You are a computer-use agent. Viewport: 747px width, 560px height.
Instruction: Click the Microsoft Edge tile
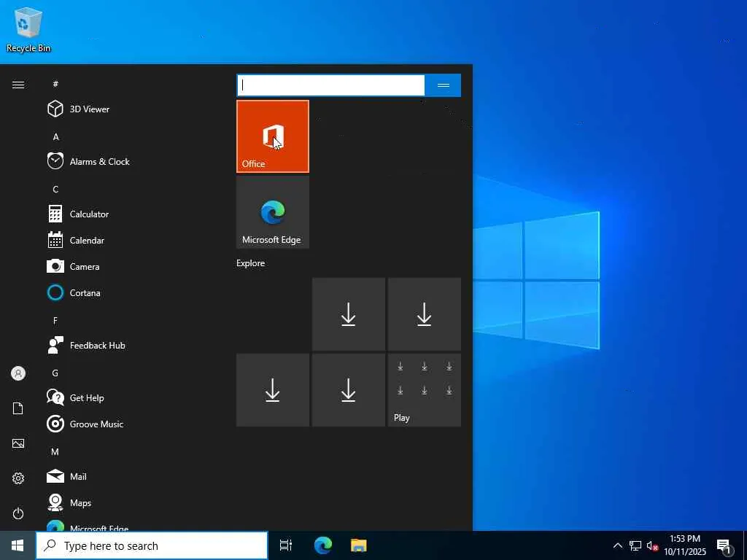[273, 212]
